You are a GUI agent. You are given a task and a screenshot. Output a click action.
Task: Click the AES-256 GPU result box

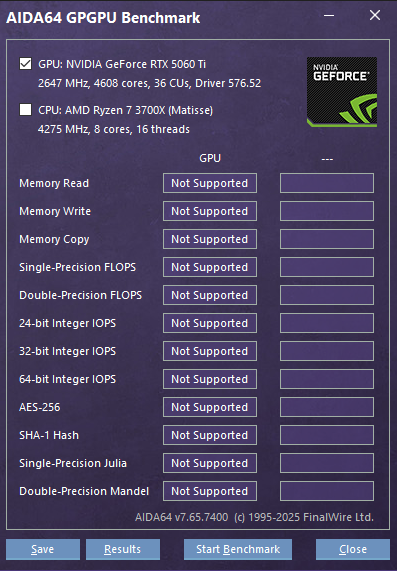click(210, 407)
